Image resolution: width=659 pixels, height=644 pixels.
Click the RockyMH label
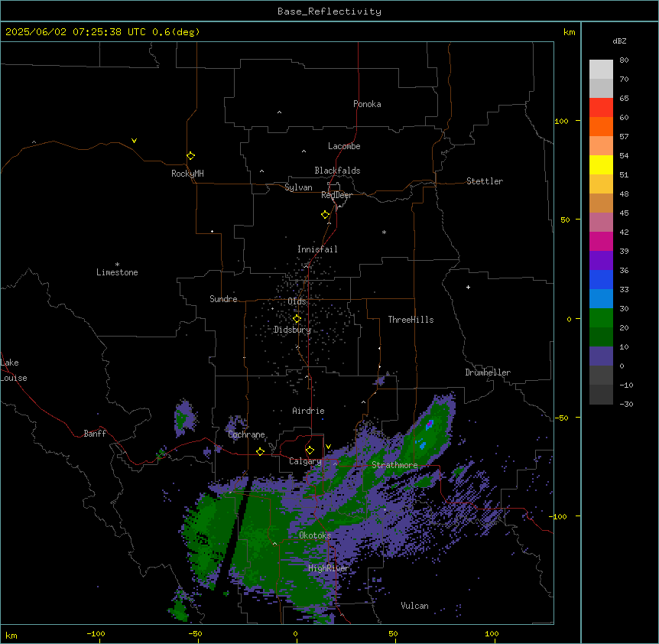tap(187, 174)
